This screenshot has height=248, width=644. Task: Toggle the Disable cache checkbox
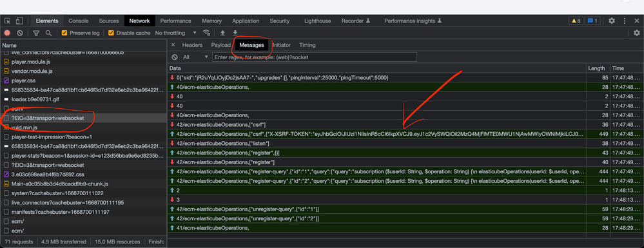[111, 33]
